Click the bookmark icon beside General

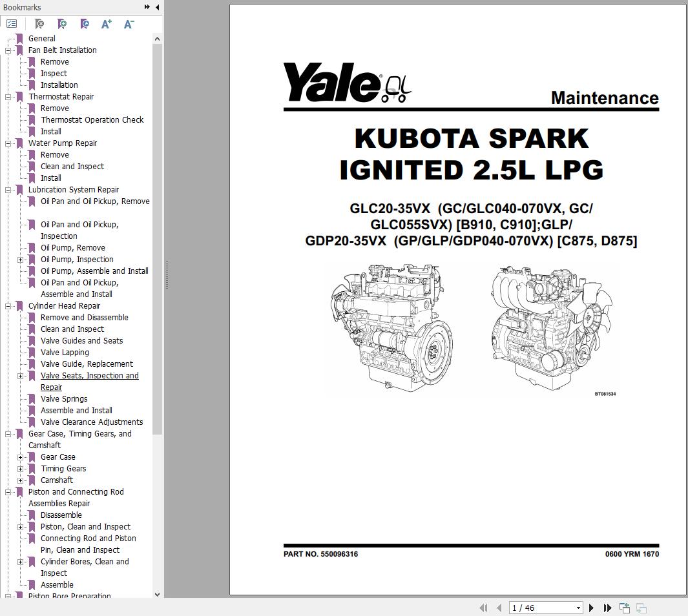pyautogui.click(x=19, y=39)
